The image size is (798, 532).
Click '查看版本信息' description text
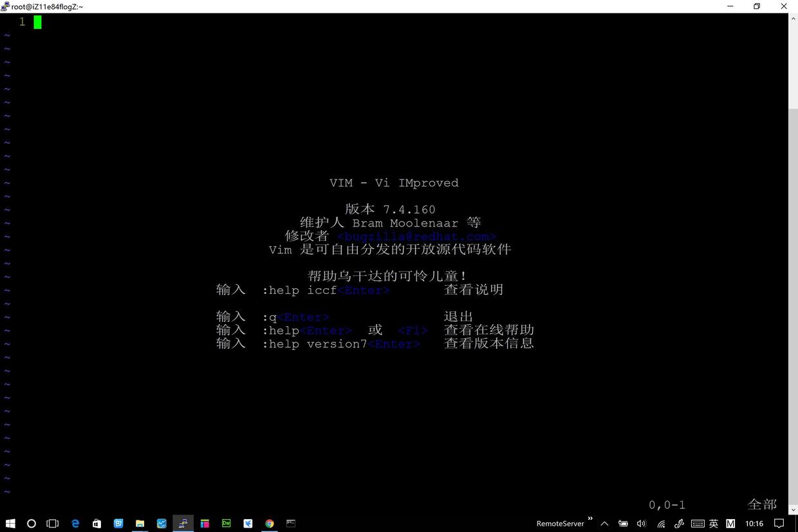(489, 344)
